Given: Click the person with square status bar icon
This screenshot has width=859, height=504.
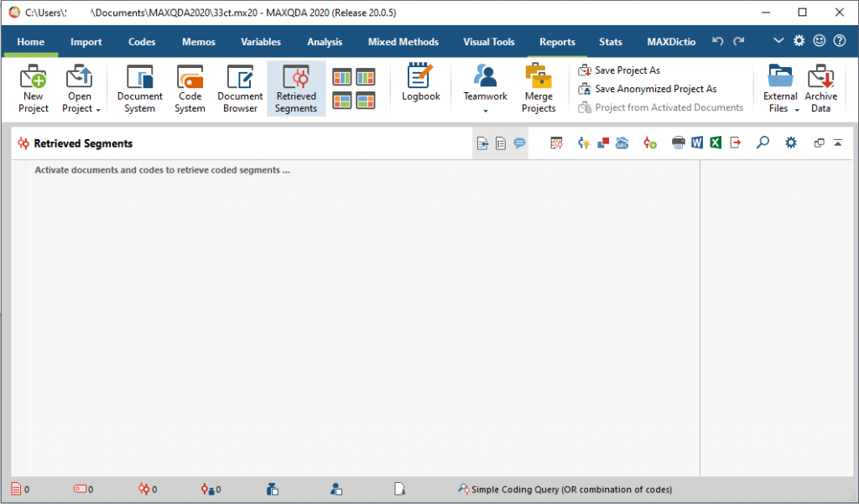Looking at the screenshot, I should click(x=336, y=489).
